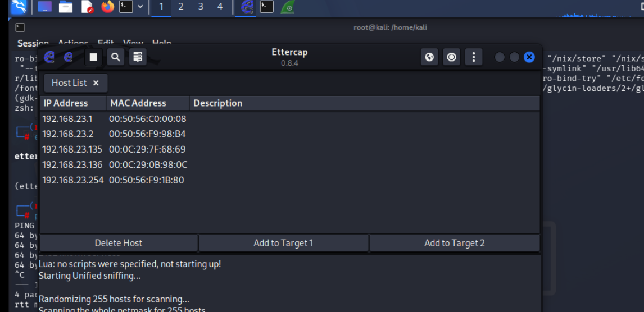Switch to workspace 1
644x312 pixels.
click(161, 7)
